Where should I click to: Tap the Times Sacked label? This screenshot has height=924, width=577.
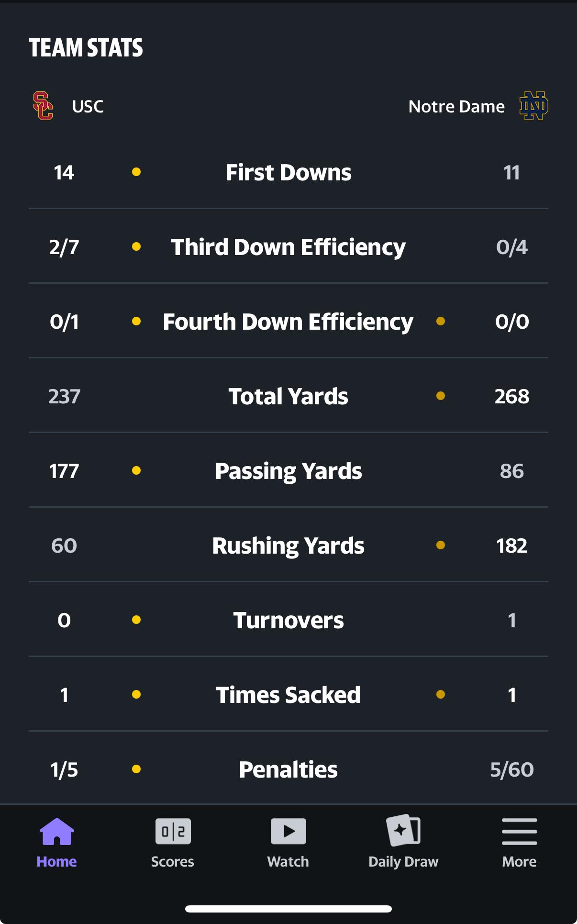[x=288, y=695]
